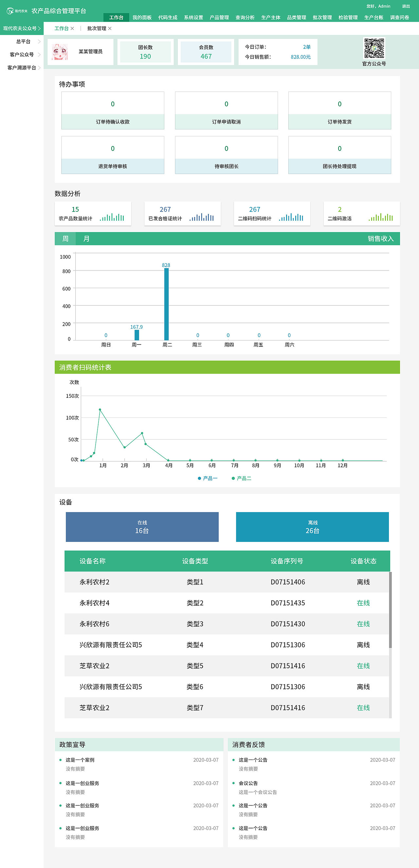The height and width of the screenshot is (868, 419).
Task: Open 团长待处理提现 todo card
Action: [339, 155]
